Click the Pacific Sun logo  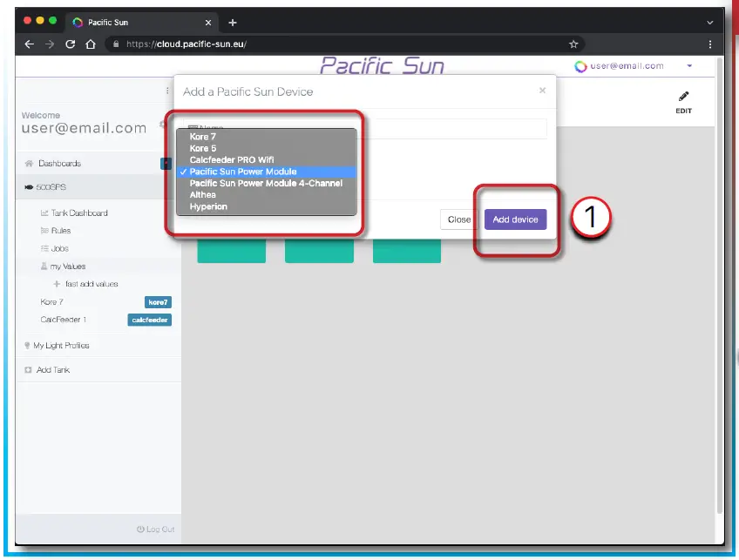pos(383,65)
